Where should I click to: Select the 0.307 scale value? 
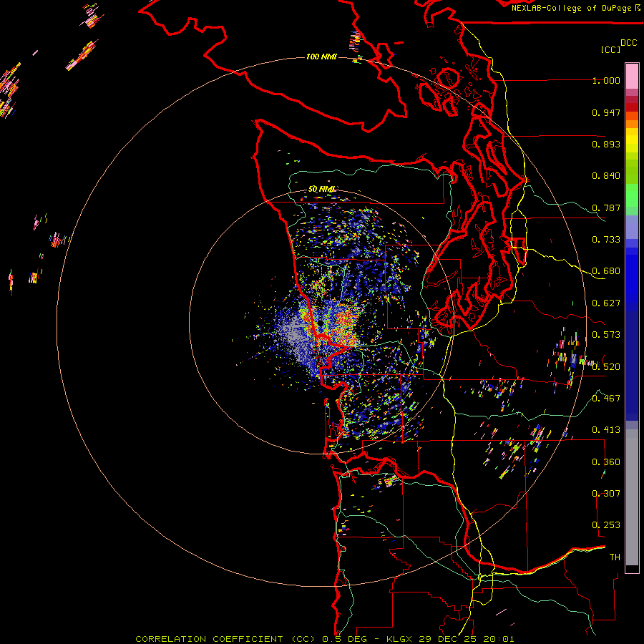coord(606,494)
